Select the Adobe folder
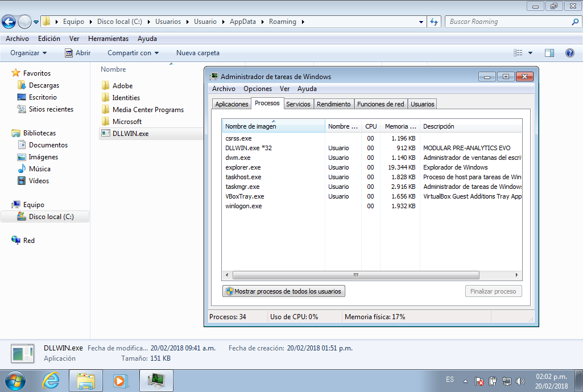Screen dimensions: 583x392 [117, 85]
